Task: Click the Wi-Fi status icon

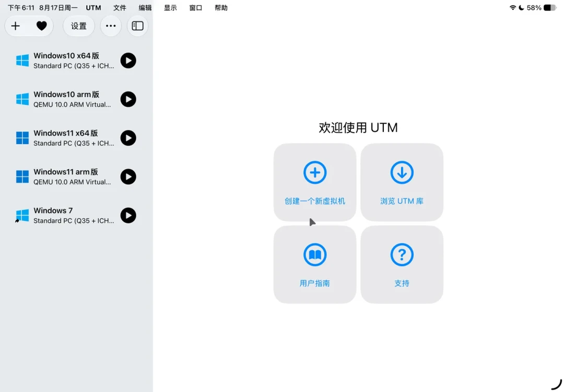Action: [x=513, y=8]
